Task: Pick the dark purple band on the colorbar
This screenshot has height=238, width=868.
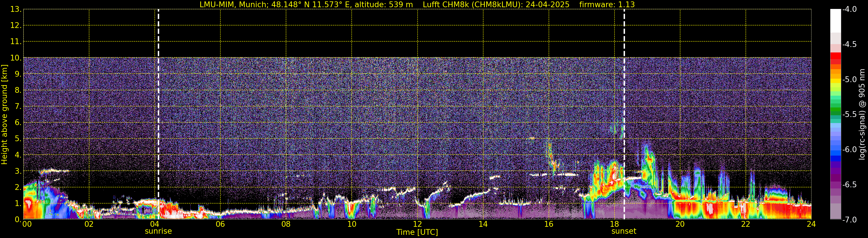Action: pyautogui.click(x=836, y=178)
